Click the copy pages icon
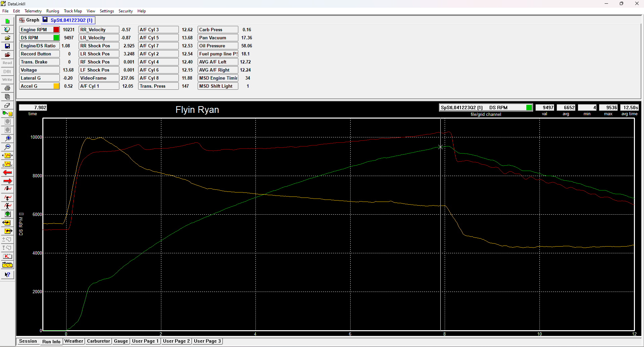 click(x=7, y=97)
